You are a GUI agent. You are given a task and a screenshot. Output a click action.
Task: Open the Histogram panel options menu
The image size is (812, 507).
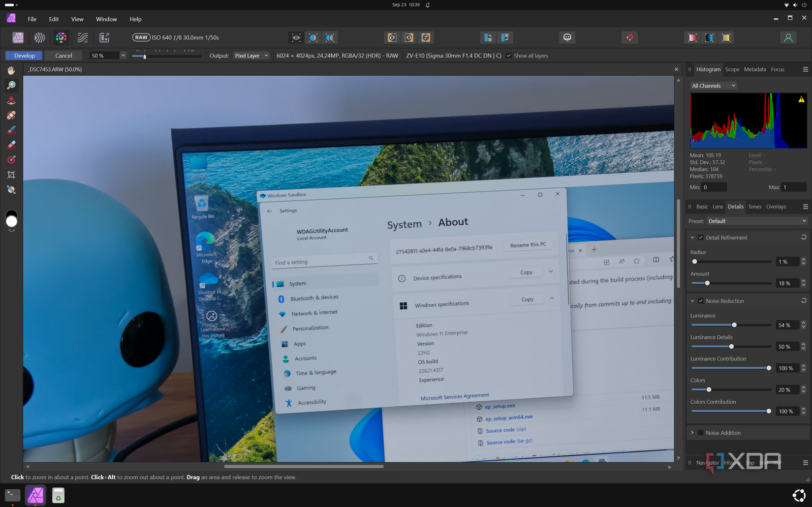click(805, 69)
